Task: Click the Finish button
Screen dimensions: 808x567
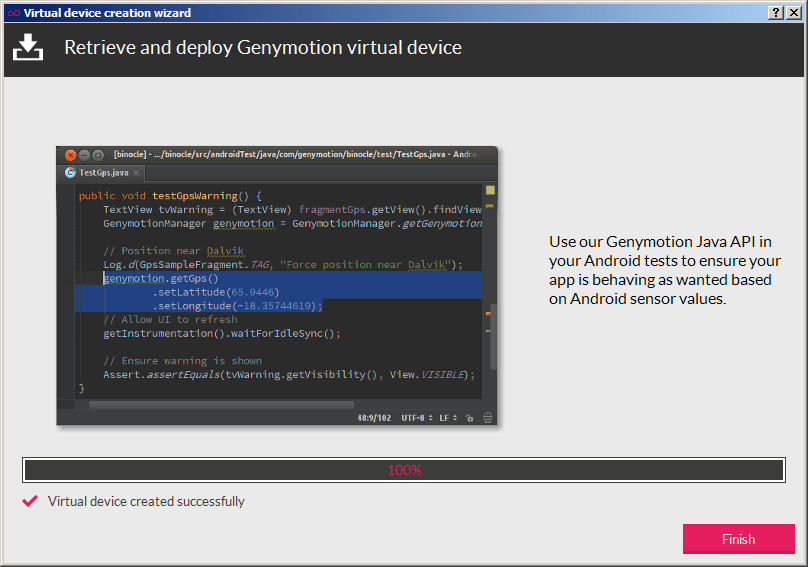Action: (738, 539)
